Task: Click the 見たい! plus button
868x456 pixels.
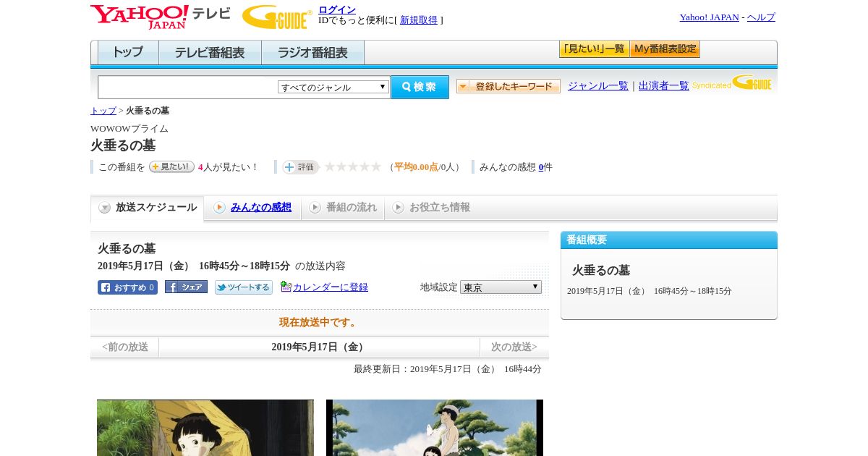Action: pos(171,166)
